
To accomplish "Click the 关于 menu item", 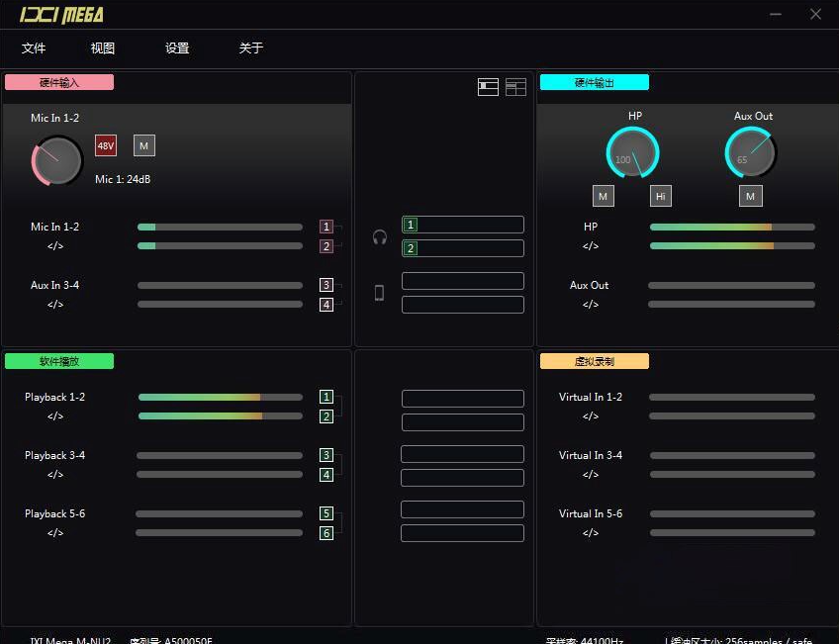I will tap(250, 47).
